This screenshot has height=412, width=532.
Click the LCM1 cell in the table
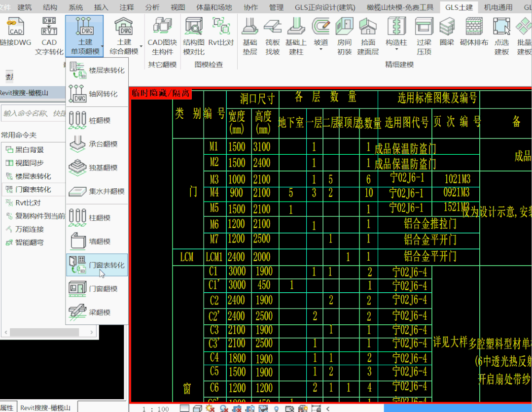coord(214,257)
